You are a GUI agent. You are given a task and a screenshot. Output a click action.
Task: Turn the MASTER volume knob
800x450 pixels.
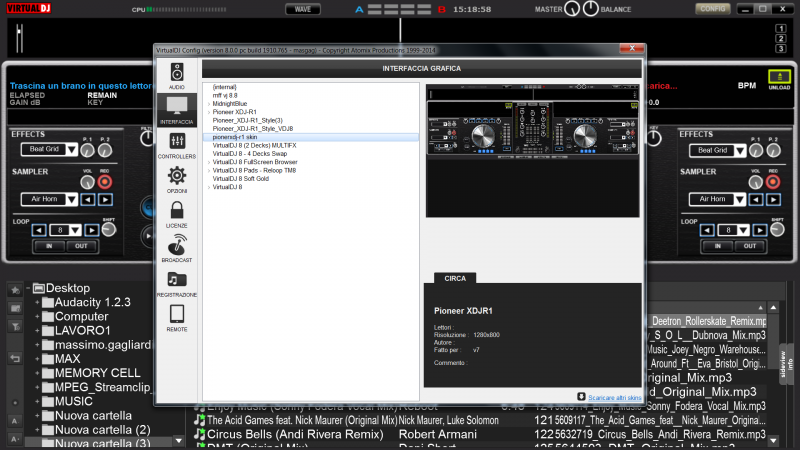click(572, 9)
